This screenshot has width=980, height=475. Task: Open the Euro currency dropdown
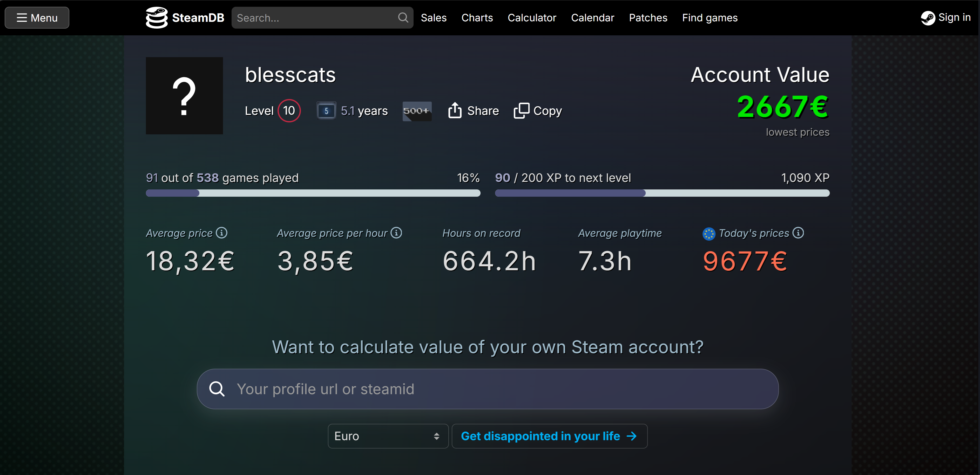coord(388,436)
